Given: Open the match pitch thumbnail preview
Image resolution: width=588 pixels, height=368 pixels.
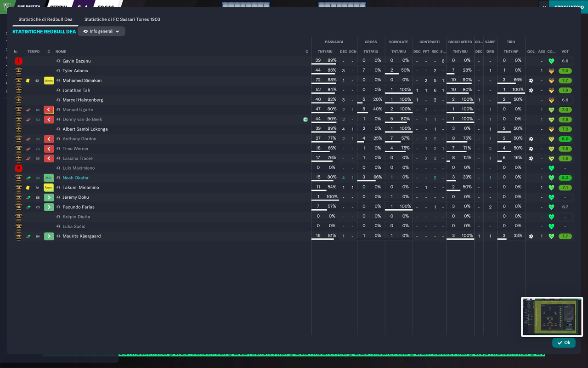Looking at the screenshot, I should pos(552,317).
